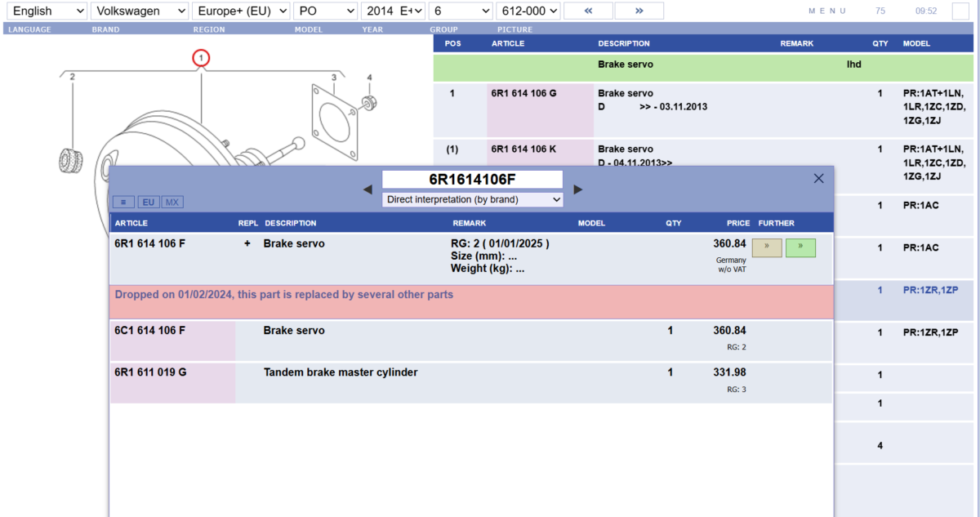The height and width of the screenshot is (517, 980).
Task: Toggle the MX market button
Action: coord(172,202)
